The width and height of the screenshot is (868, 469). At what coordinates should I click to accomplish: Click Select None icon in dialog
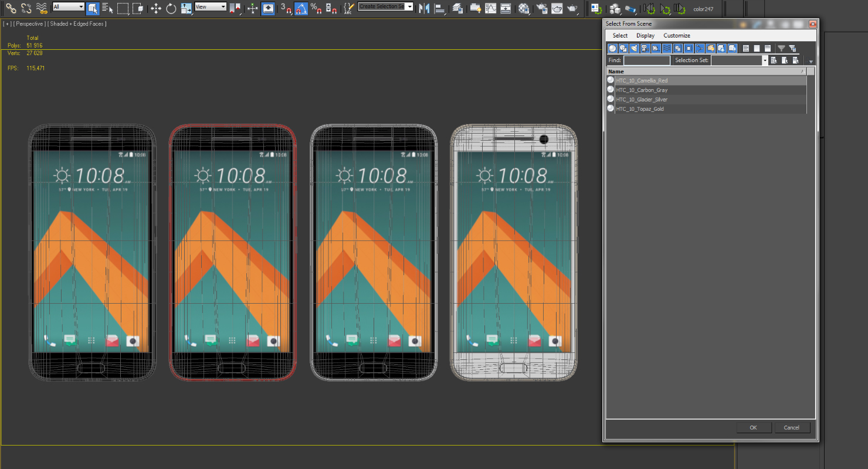coord(757,48)
